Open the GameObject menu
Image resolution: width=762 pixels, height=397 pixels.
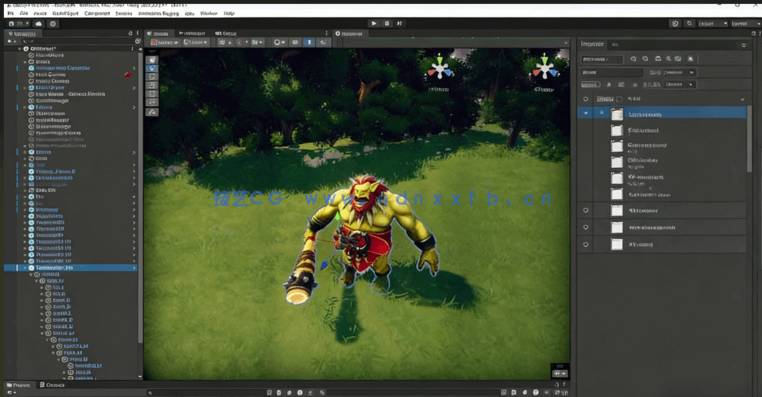(65, 13)
